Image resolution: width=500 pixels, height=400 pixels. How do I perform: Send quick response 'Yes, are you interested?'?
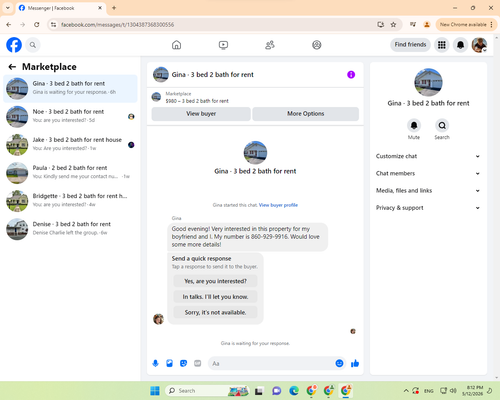[215, 281]
